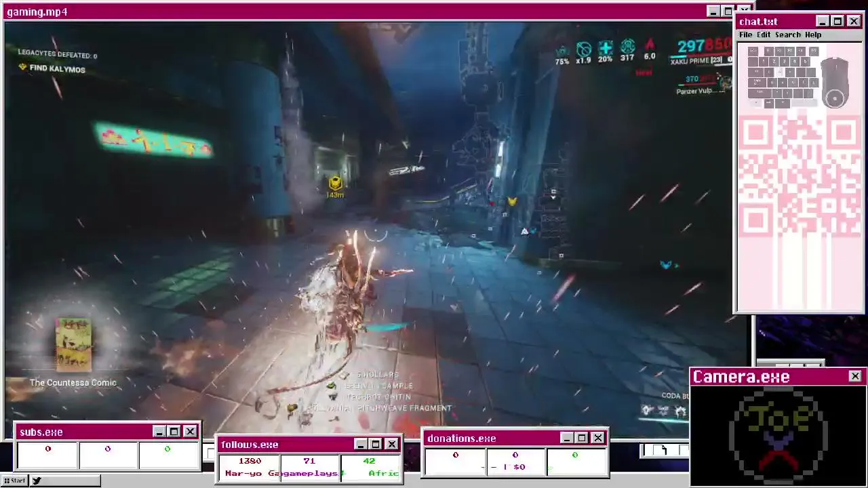Click the CODA BU weapon label
868x488 pixels.
[675, 396]
